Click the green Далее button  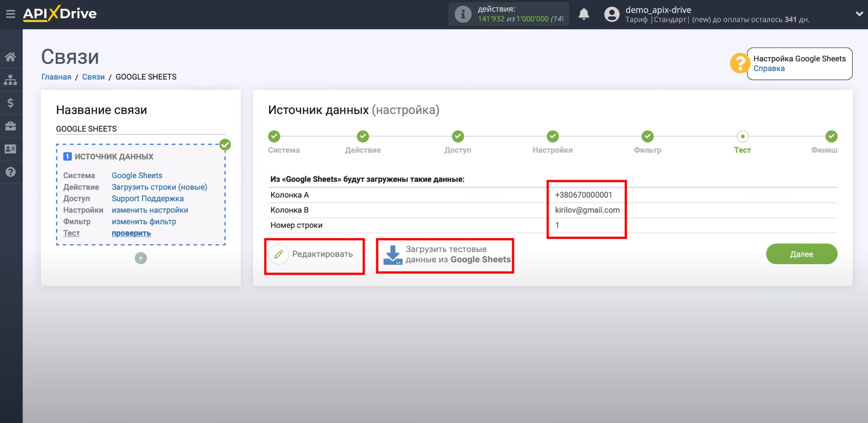(801, 254)
